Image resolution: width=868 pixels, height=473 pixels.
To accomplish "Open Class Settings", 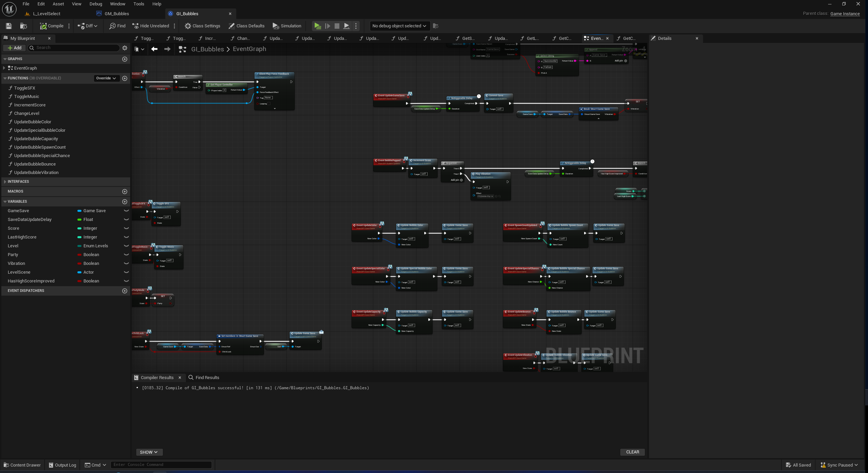I will [202, 26].
